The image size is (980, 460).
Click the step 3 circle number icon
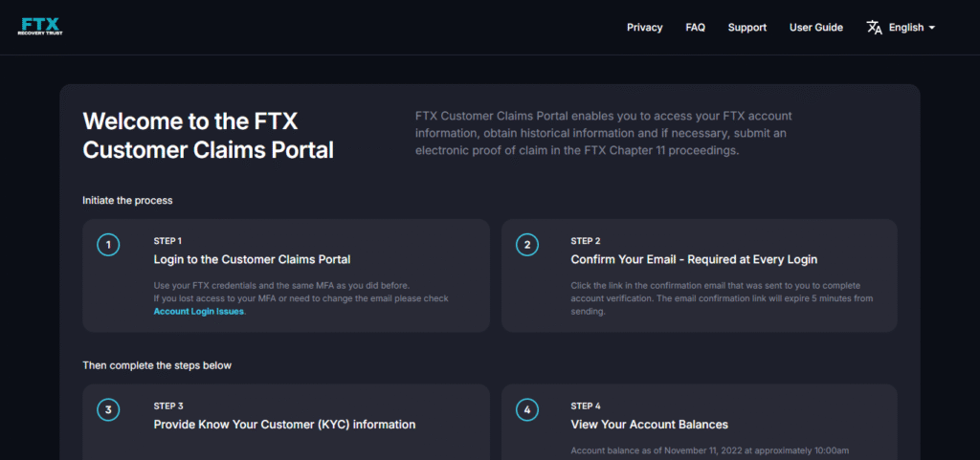108,410
